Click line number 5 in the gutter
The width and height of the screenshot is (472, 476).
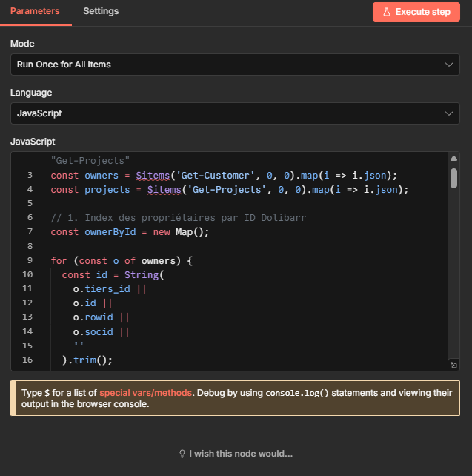pos(30,203)
